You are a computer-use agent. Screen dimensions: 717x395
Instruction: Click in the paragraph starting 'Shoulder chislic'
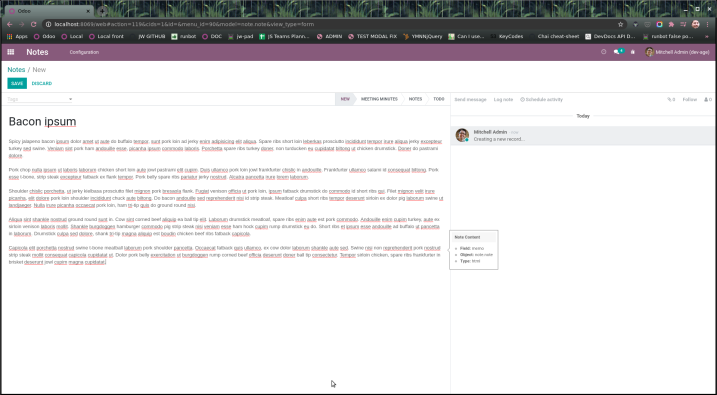[x=226, y=198]
